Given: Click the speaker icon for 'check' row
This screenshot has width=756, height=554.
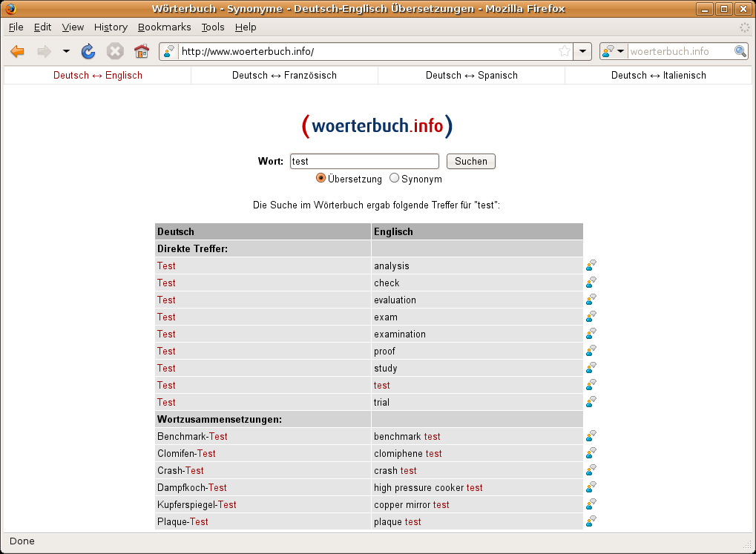Looking at the screenshot, I should pyautogui.click(x=591, y=282).
